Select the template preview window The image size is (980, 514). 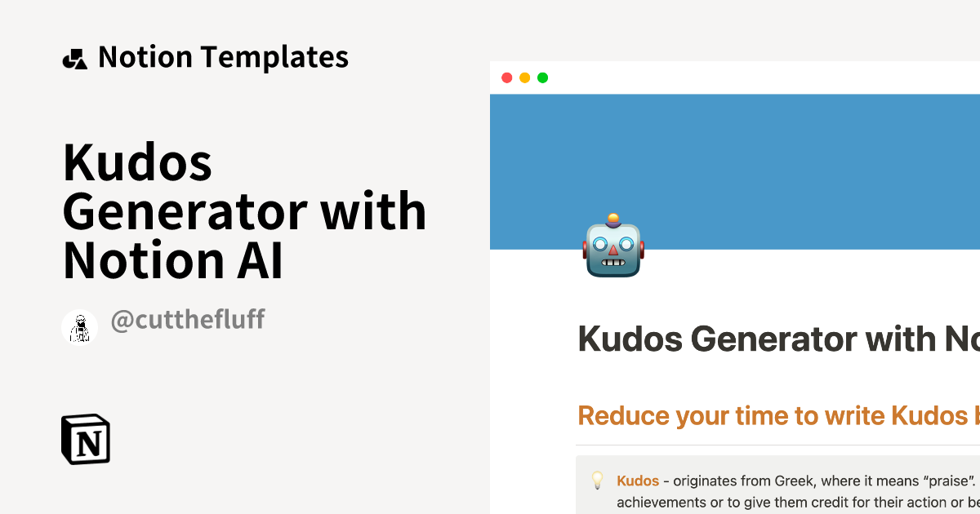pos(734,286)
